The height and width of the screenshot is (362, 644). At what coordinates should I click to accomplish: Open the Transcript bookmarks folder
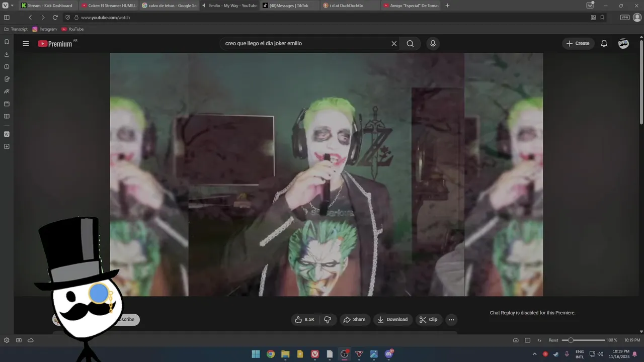point(16,29)
